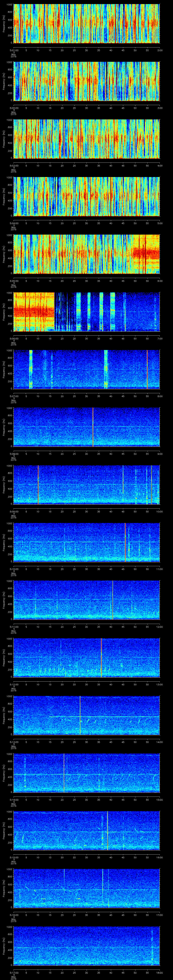Click the red vertical line in the 5:12:00 panel

click(x=101, y=657)
